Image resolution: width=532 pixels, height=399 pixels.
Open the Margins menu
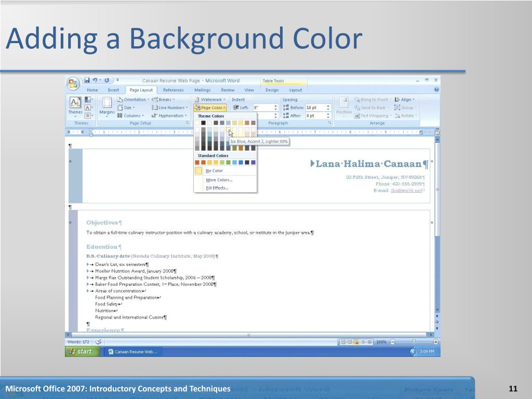pyautogui.click(x=107, y=107)
